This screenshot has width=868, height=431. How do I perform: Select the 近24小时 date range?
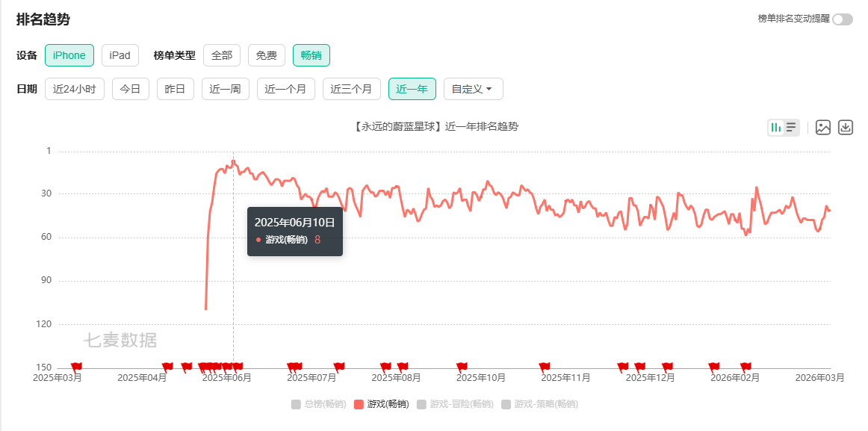74,88
